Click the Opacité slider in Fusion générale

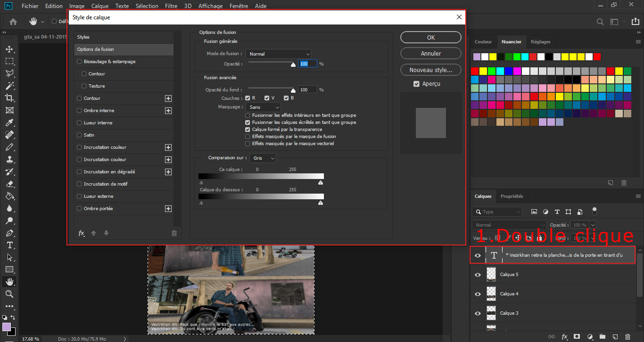271,63
